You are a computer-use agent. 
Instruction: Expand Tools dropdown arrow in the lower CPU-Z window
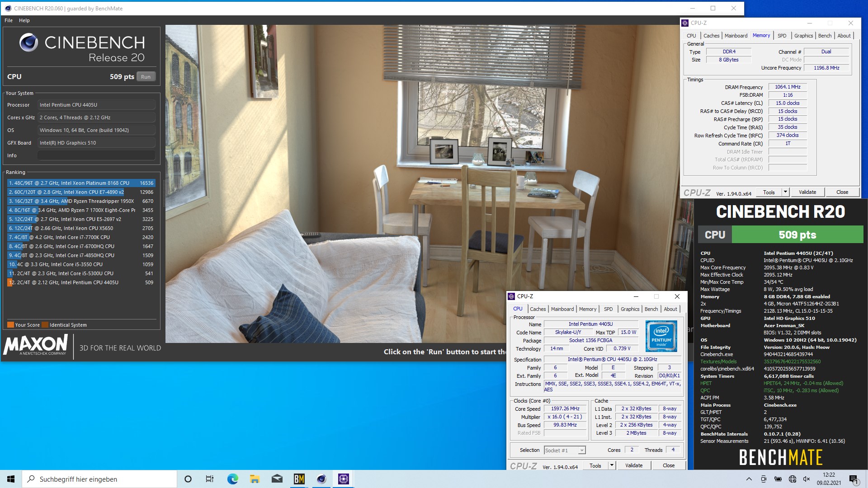612,465
